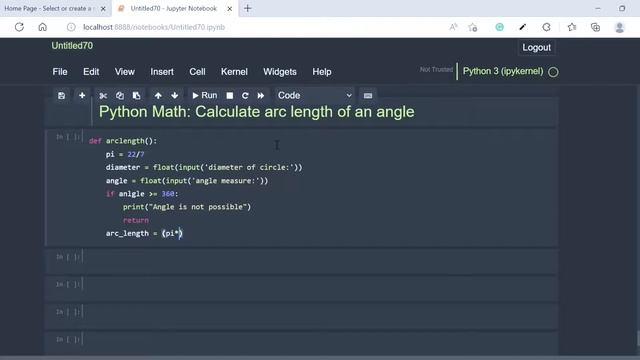Open the Widgets menu
The width and height of the screenshot is (640, 360).
click(280, 72)
